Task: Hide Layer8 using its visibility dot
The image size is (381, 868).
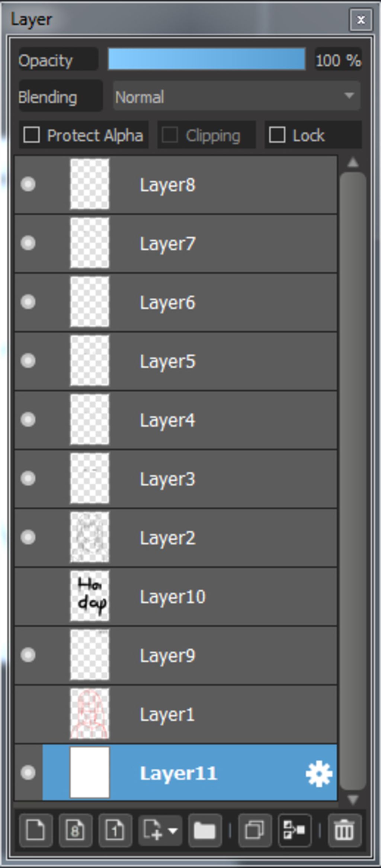Action: pos(28,184)
